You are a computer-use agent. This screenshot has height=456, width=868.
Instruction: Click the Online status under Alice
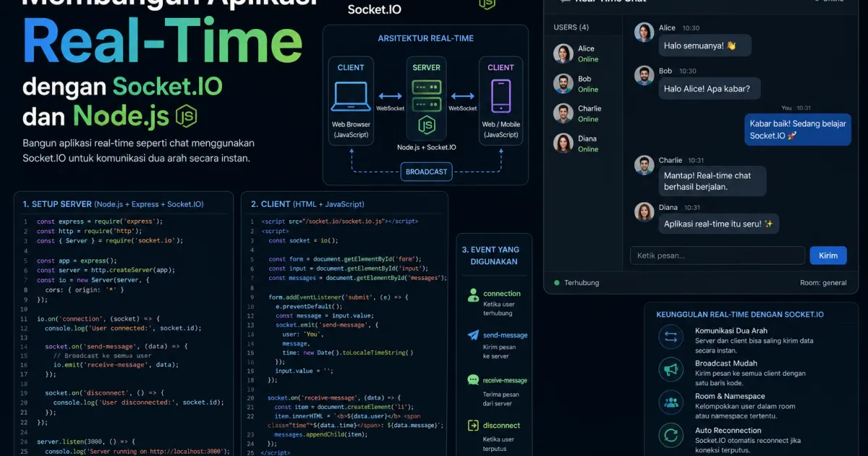(x=588, y=59)
